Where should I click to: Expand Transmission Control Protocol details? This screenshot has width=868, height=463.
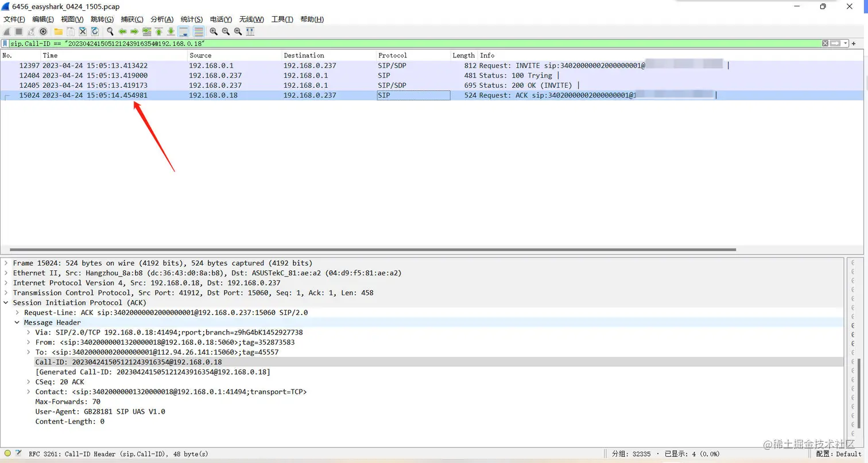pos(6,293)
